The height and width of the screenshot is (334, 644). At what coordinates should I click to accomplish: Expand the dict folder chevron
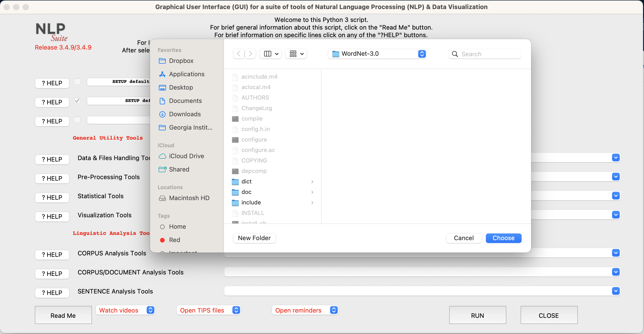pos(312,182)
